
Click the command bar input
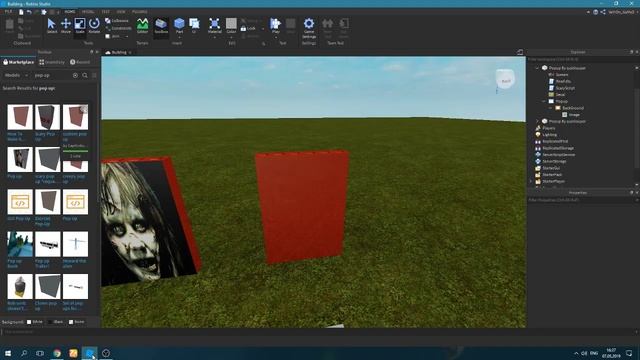pos(318,332)
